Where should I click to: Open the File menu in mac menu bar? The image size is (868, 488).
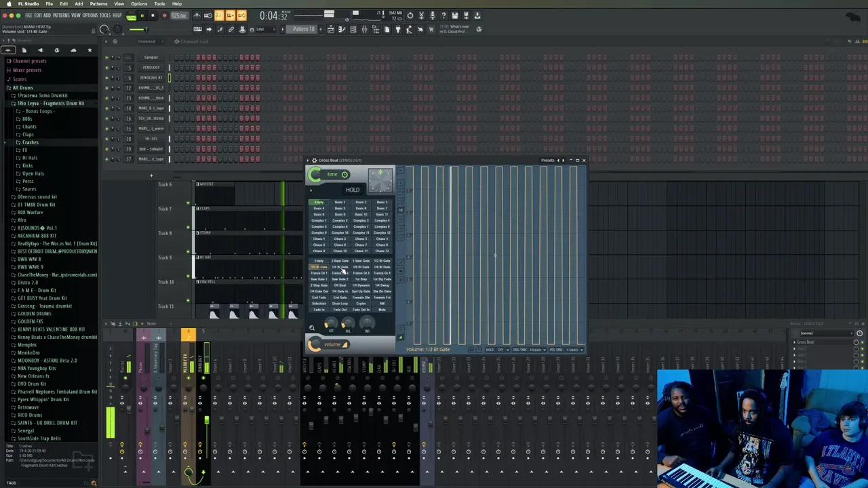(x=49, y=3)
